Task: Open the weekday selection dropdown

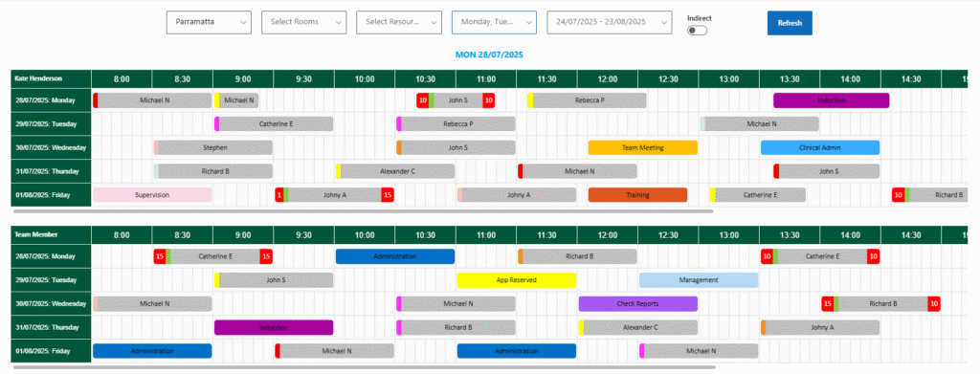Action: pyautogui.click(x=494, y=22)
